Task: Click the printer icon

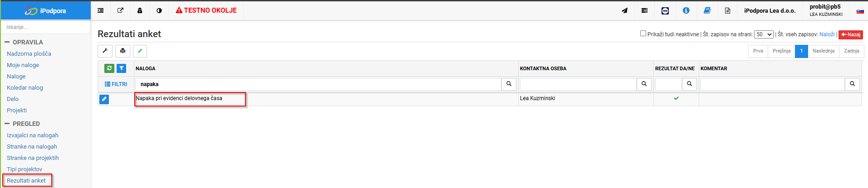Action: (123, 51)
